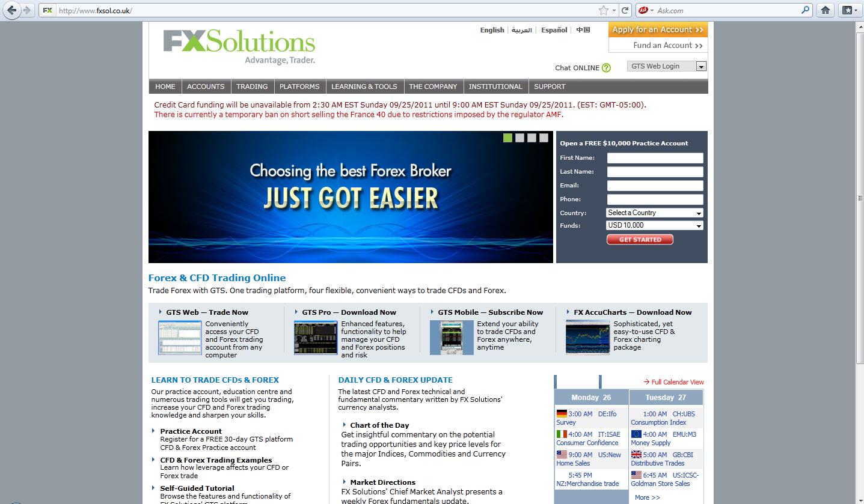Click the browser forward arrow button
This screenshot has width=864, height=504.
pos(27,10)
